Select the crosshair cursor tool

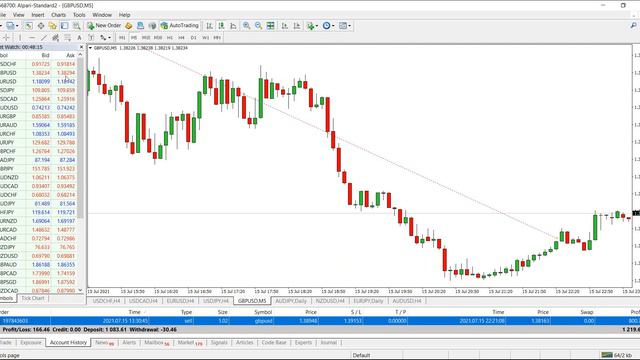click(x=7, y=38)
